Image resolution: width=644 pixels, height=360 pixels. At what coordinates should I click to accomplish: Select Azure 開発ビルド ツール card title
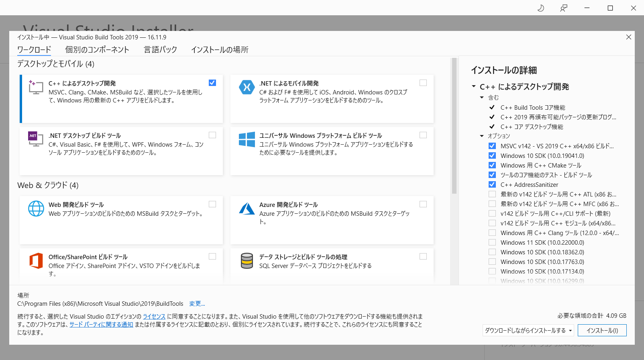pos(289,205)
